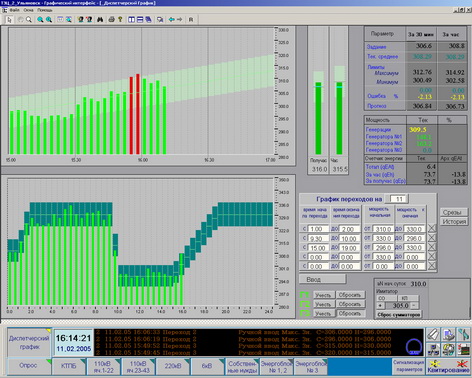This screenshot has height=378, width=472.
Task: Click the R toolbar button
Action: [x=191, y=20]
